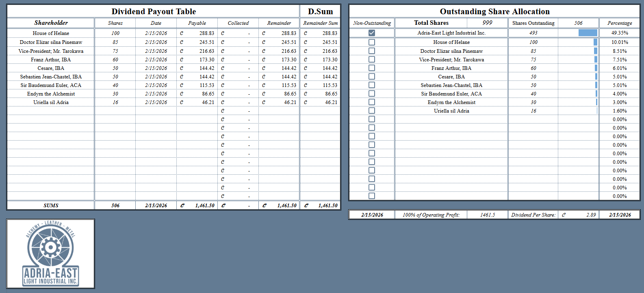Screen dimensions: 644x293
Task: Toggle the Non-Outstanding checkbox beside Uriella sil Adria
Action: coord(372,111)
